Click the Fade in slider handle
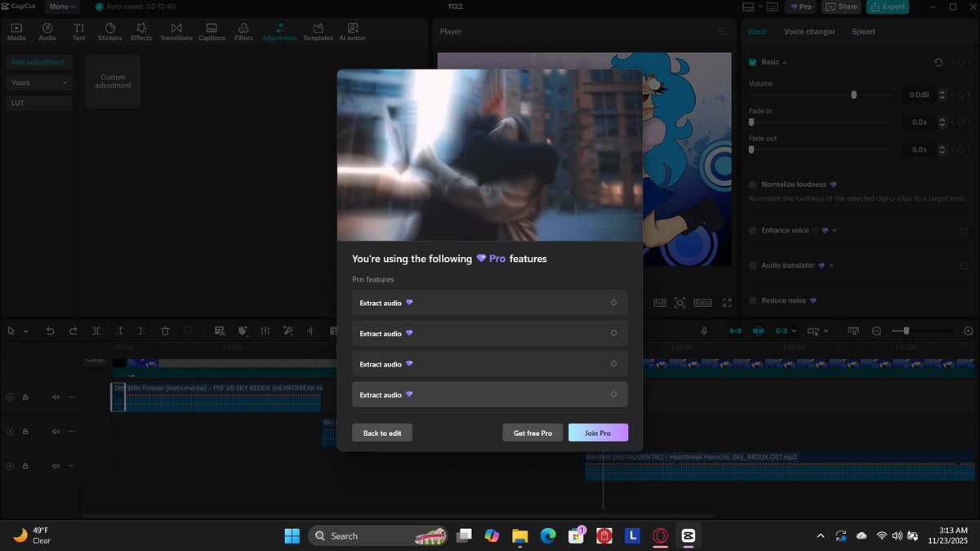The image size is (980, 551). (751, 122)
